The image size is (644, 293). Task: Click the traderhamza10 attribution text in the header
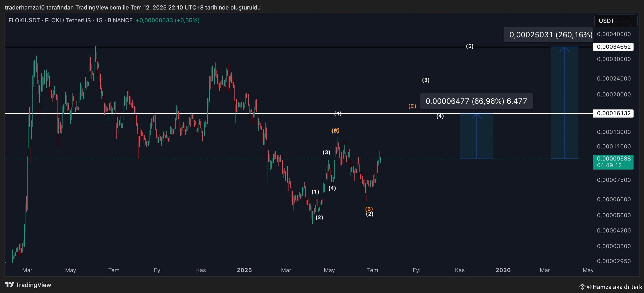click(133, 8)
